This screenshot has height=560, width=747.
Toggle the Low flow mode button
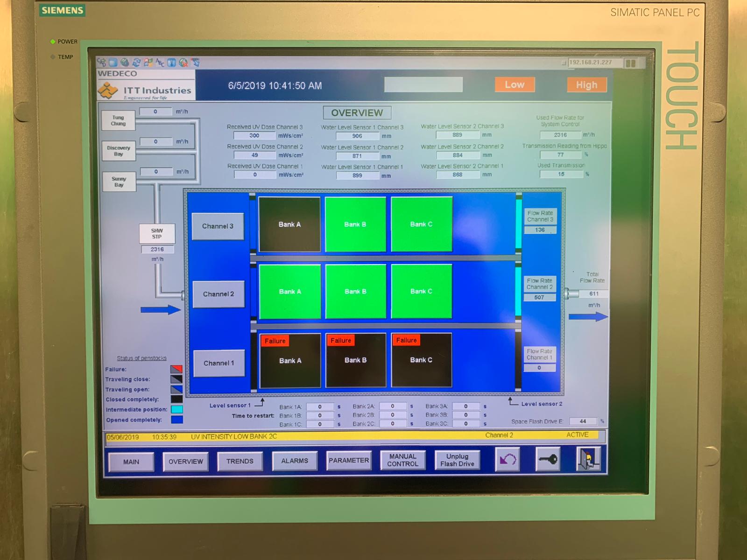click(x=514, y=85)
